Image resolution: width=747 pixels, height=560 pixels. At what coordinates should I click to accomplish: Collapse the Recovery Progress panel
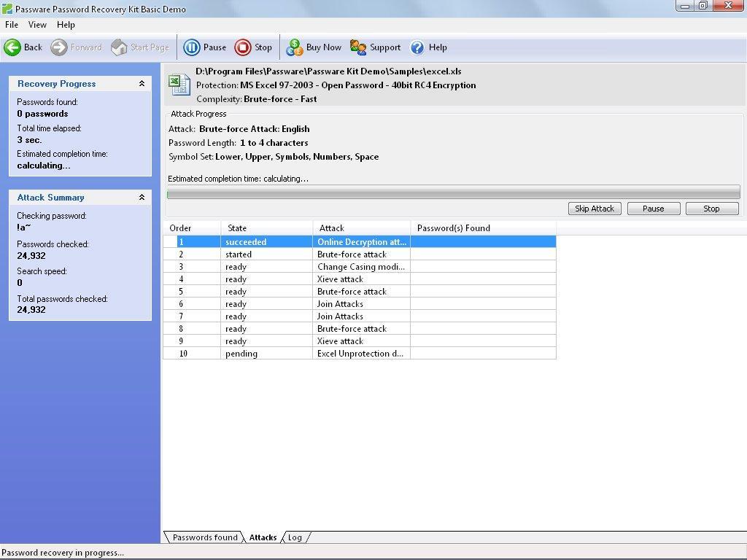142,83
